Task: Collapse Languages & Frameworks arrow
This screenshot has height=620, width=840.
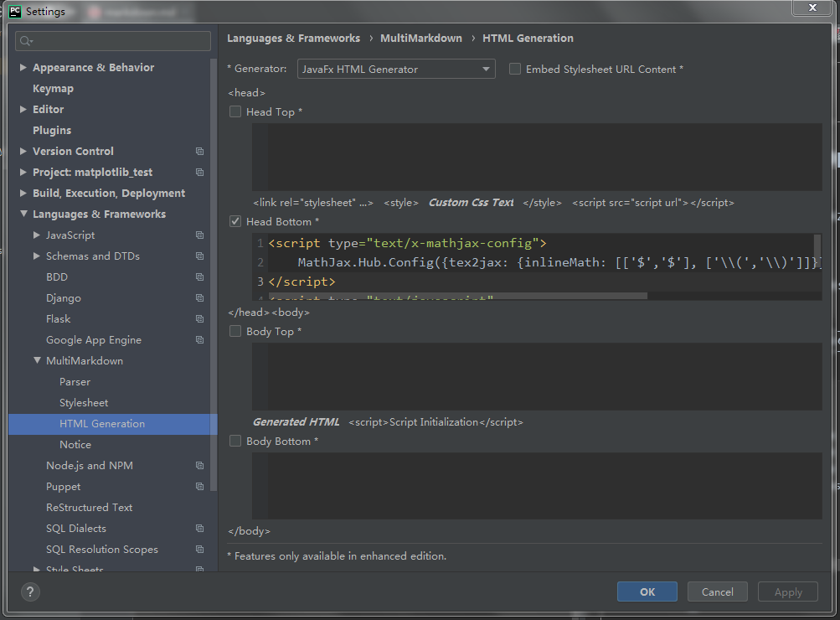Action: click(x=23, y=214)
